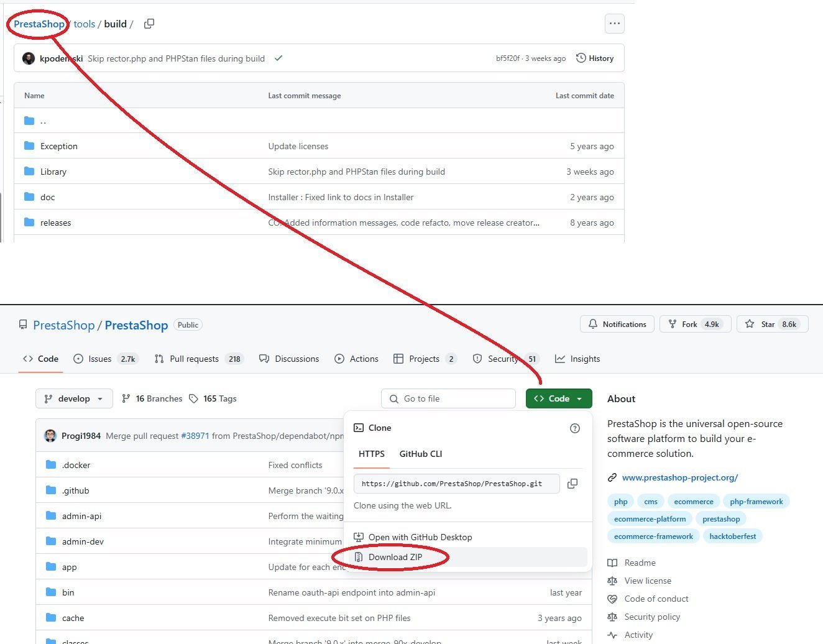The width and height of the screenshot is (823, 644).
Task: Open the doc folder
Action: pos(48,197)
